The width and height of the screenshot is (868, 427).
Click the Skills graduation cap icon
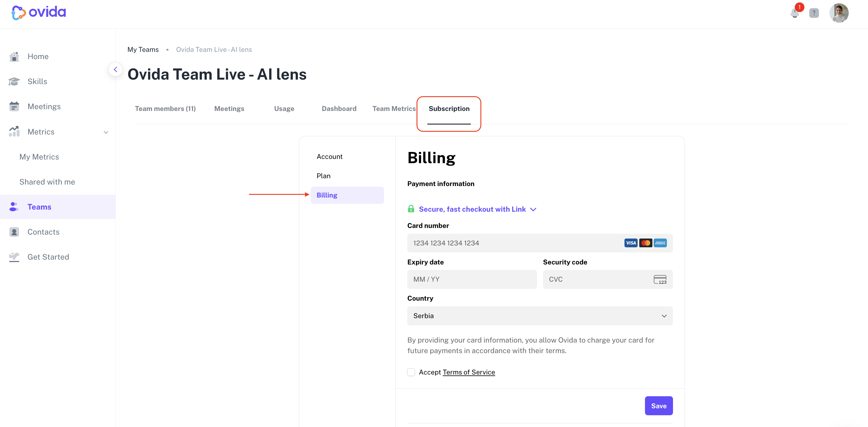(14, 81)
